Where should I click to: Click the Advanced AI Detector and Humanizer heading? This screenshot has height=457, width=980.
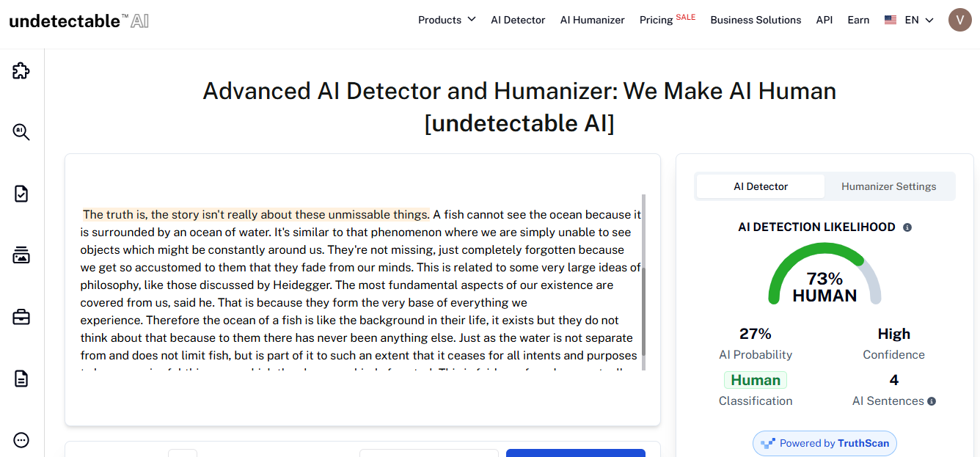tap(519, 106)
